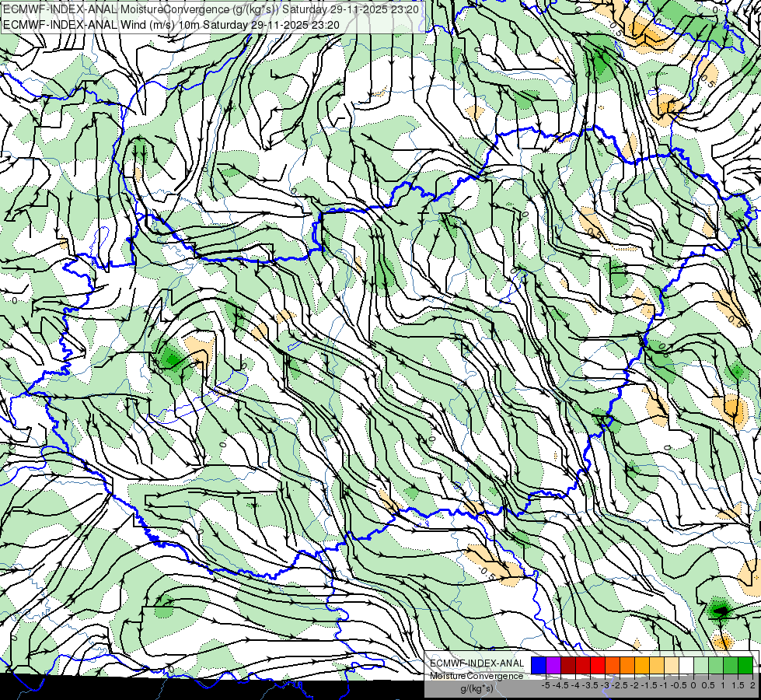761x700 pixels.
Task: Select the purple swatch between -5 and -4.5
Action: coord(553,665)
